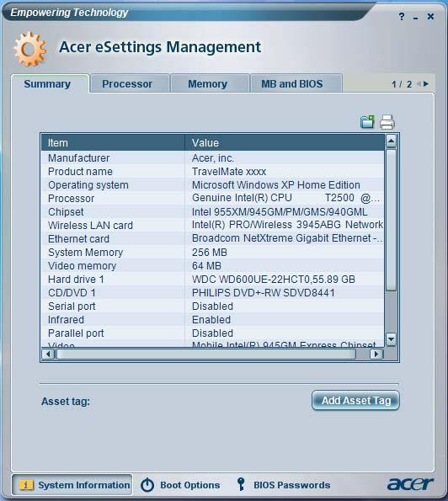
Task: Click the Item column header
Action: [x=113, y=142]
